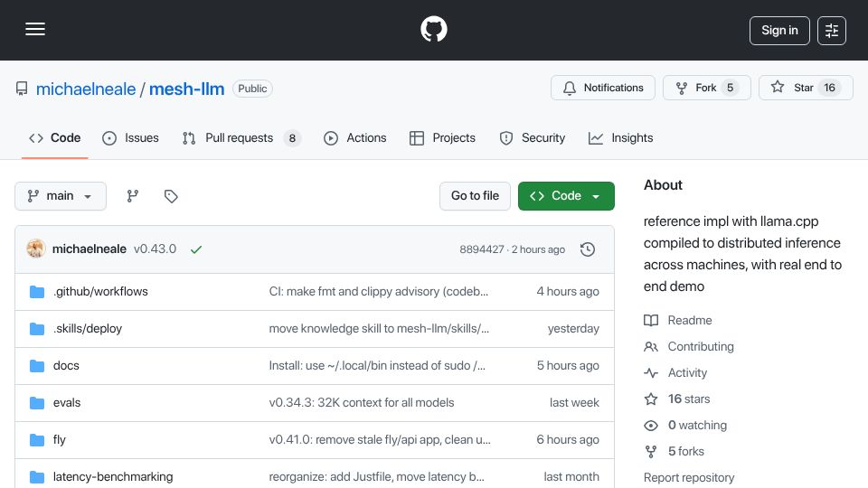Open the latency-benchmarking folder
The image size is (868, 488).
pos(113,477)
